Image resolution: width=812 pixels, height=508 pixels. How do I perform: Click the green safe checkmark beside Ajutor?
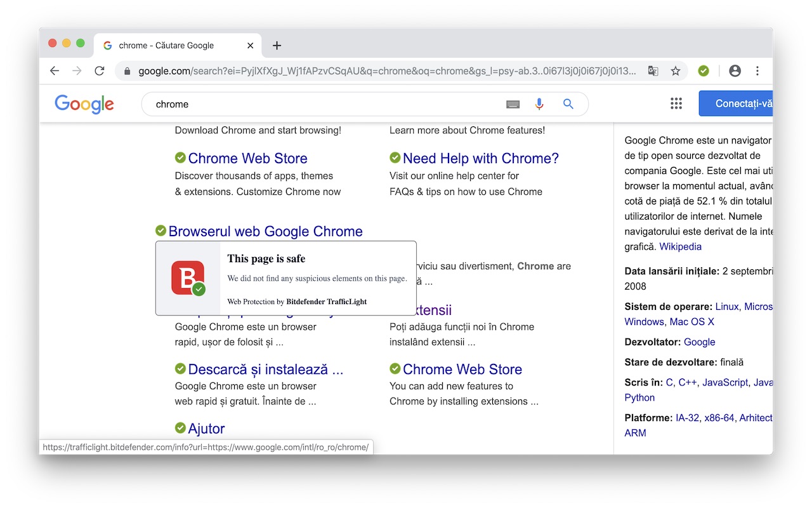[180, 428]
